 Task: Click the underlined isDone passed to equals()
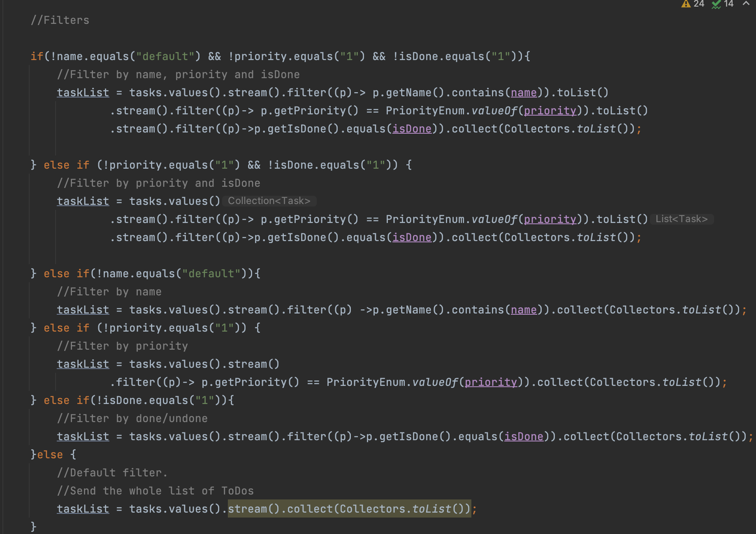pyautogui.click(x=412, y=128)
